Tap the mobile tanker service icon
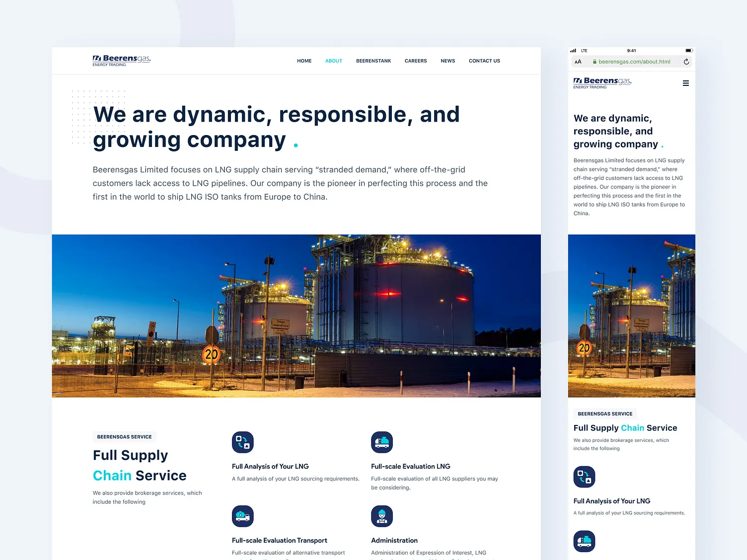The width and height of the screenshot is (747, 560). coord(584,541)
